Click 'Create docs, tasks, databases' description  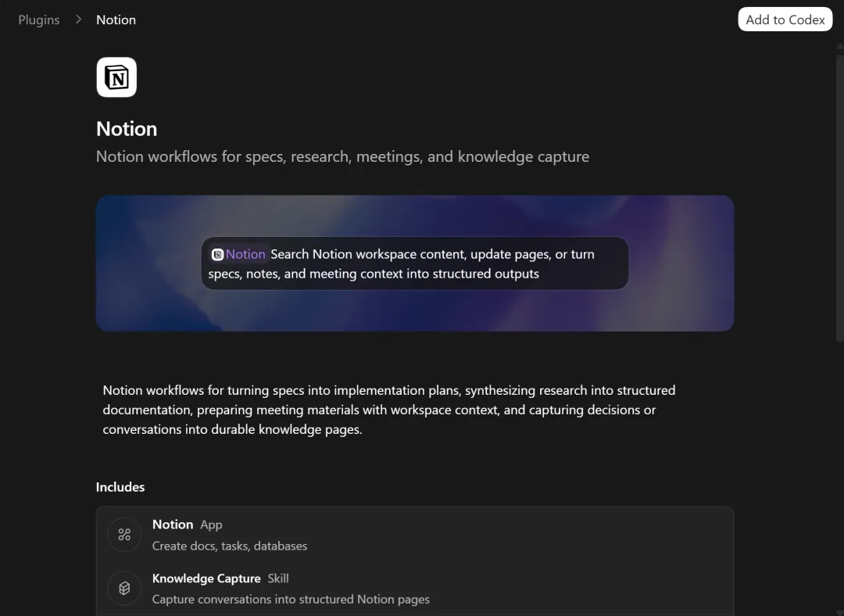(230, 546)
